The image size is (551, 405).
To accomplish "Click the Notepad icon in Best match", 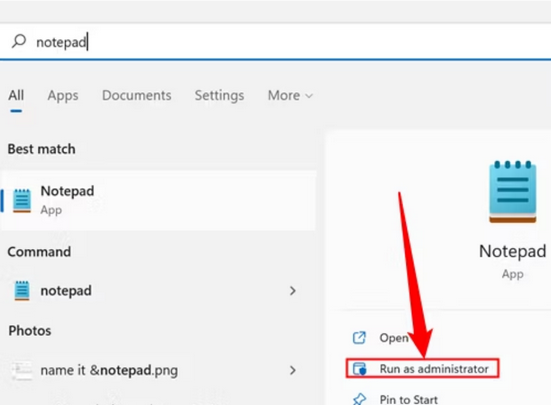I will tap(22, 201).
